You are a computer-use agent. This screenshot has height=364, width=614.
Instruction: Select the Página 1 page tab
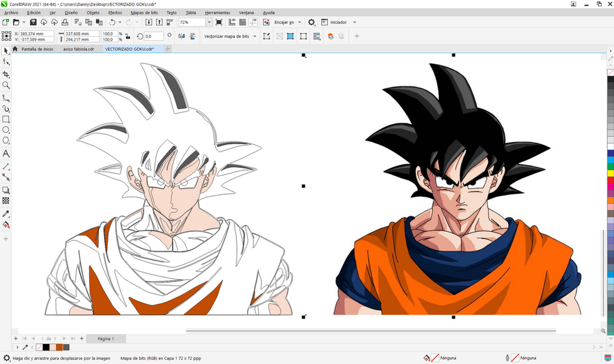[106, 338]
